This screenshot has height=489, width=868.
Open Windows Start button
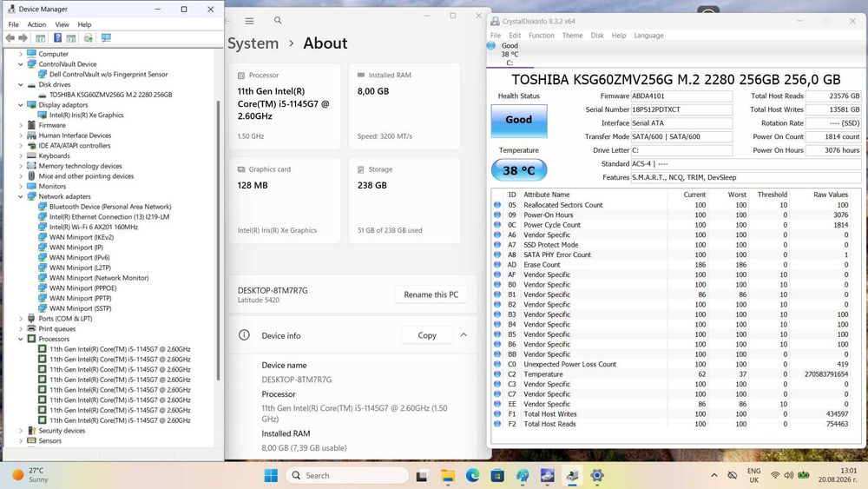tap(271, 475)
